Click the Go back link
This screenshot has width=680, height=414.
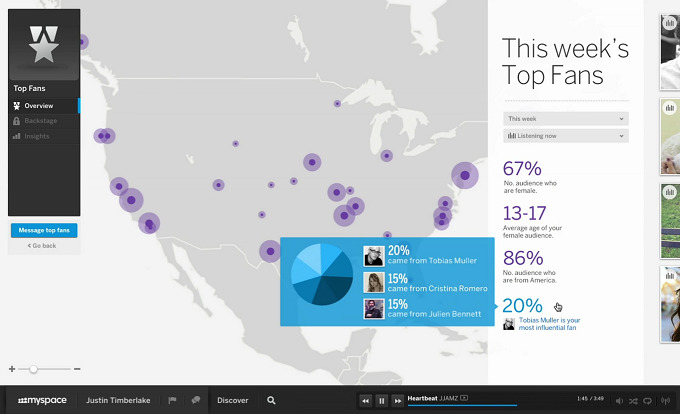click(x=43, y=245)
